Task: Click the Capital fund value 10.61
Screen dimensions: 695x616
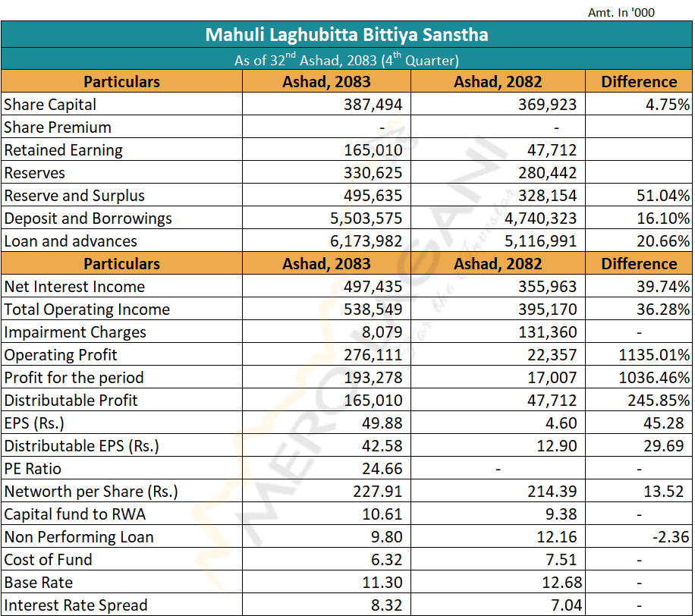Action: [382, 514]
